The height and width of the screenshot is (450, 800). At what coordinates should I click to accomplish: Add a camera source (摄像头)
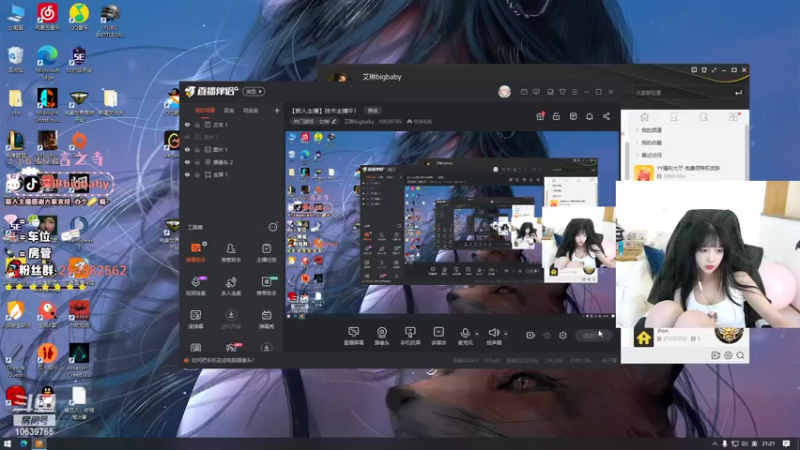[382, 336]
